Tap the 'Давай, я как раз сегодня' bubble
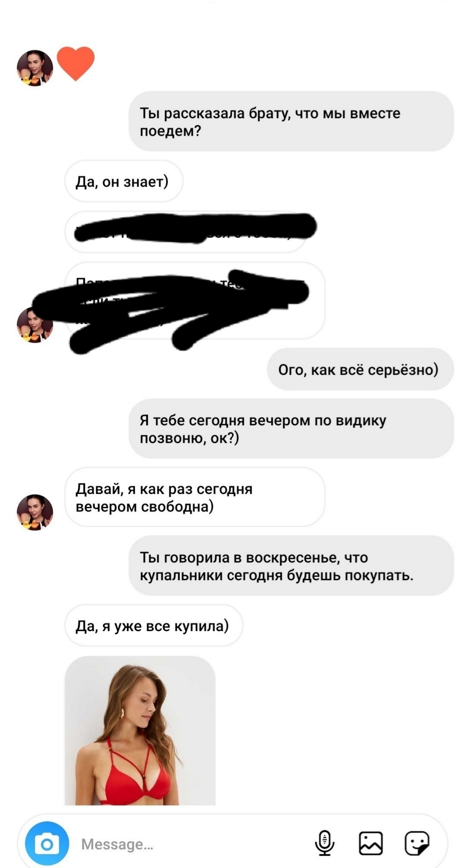 194,497
